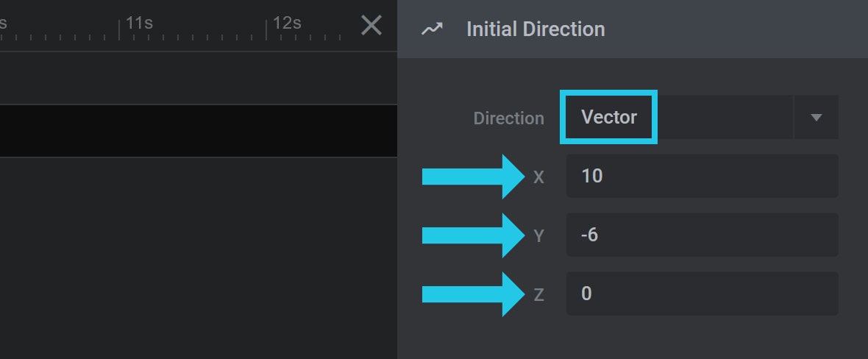Screen dimensions: 868x359
Task: Click the Z axis label
Action: click(538, 295)
